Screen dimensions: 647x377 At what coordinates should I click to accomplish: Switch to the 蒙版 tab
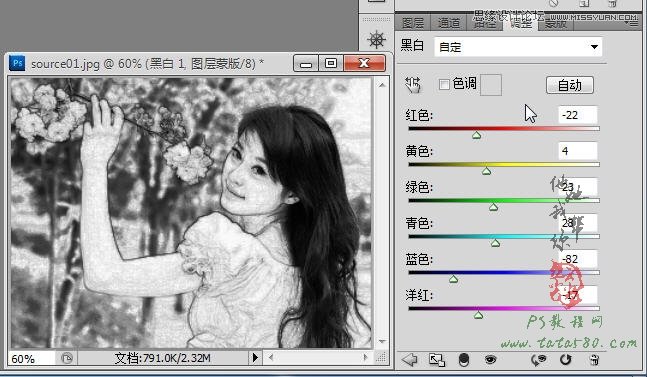pos(556,22)
